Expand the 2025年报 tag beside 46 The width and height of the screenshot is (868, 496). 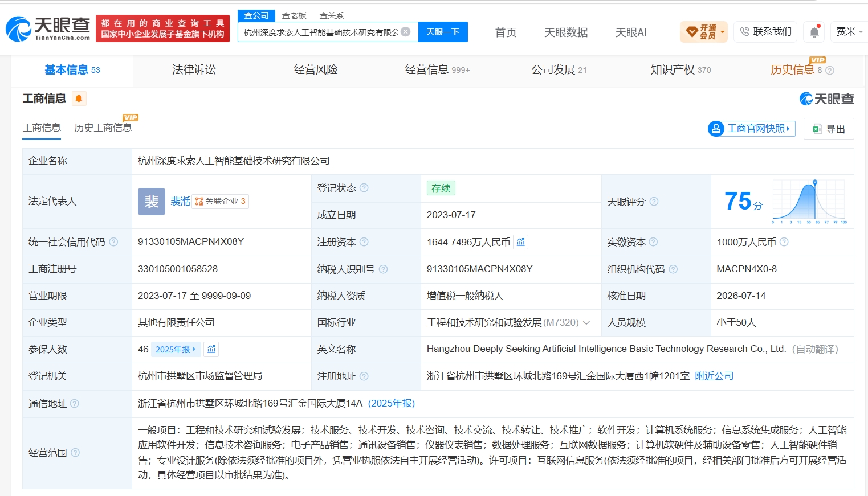click(x=176, y=349)
